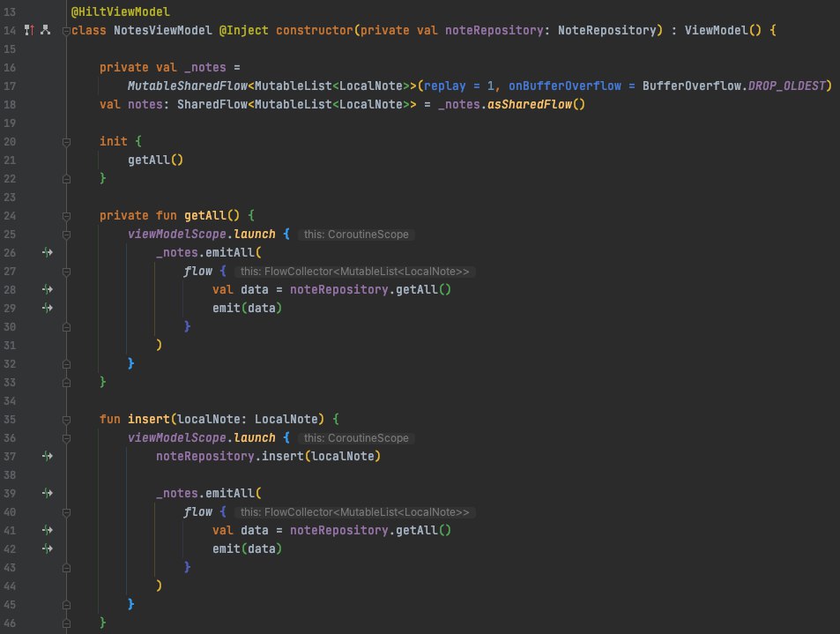Viewport: 840px width, 634px height.
Task: Collapse the init block fold marker on line 20
Action: click(x=66, y=142)
